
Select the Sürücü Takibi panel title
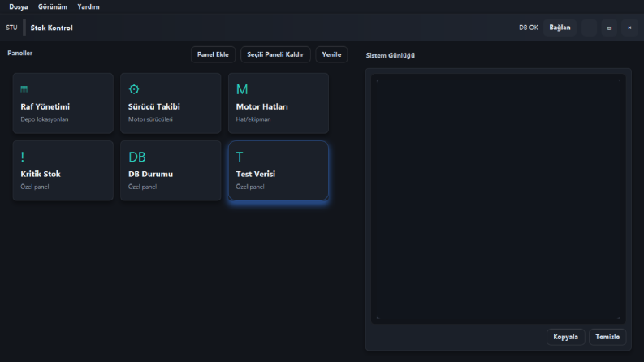pos(154,106)
